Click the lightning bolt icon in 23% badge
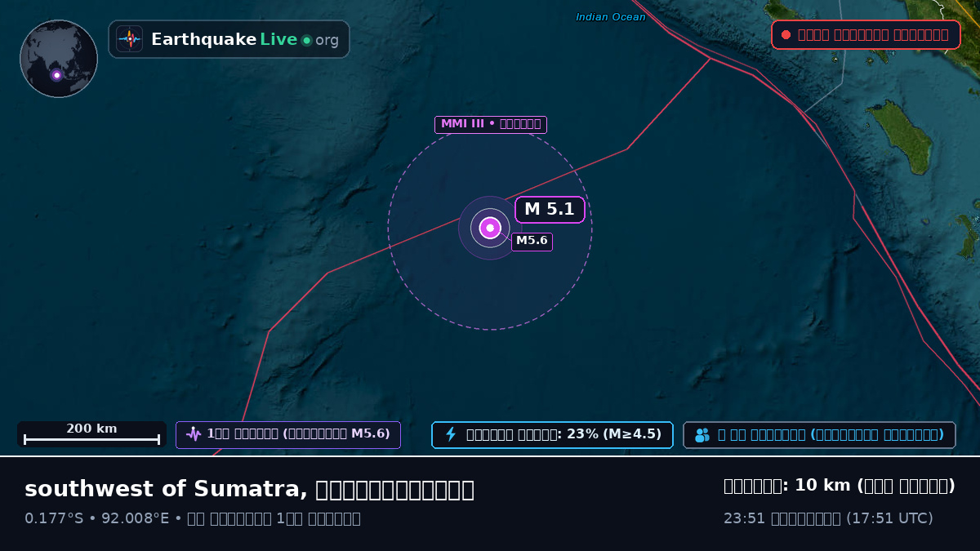 point(451,434)
